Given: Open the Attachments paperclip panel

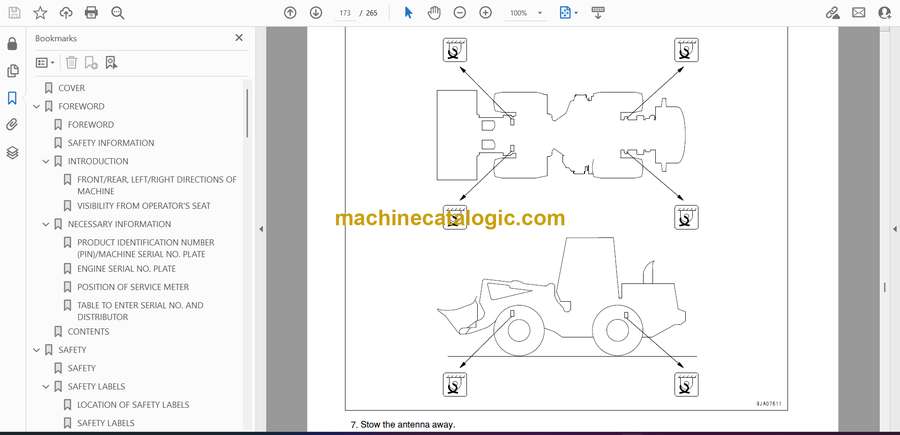Looking at the screenshot, I should [x=12, y=125].
